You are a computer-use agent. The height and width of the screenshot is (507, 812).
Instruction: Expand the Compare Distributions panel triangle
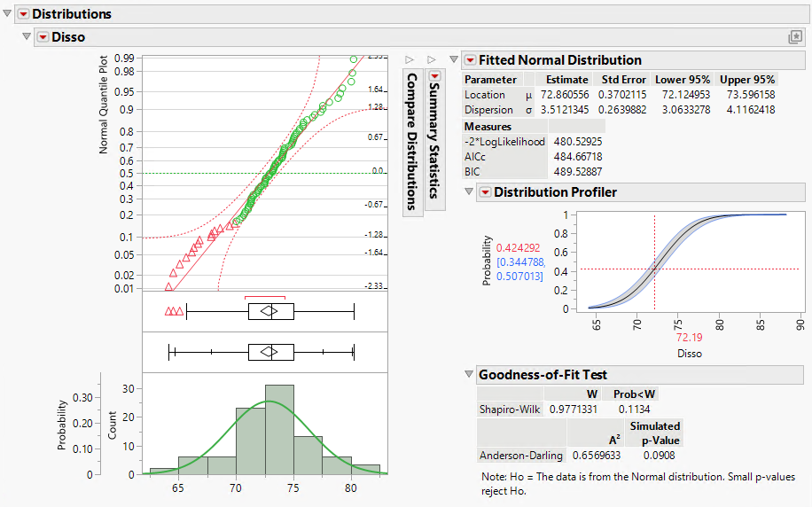[x=410, y=59]
